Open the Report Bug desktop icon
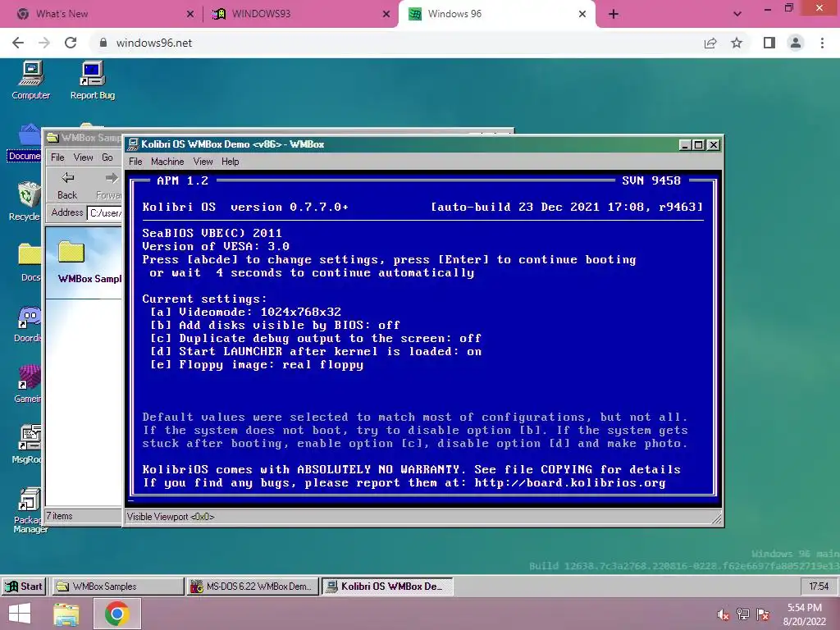 93,80
